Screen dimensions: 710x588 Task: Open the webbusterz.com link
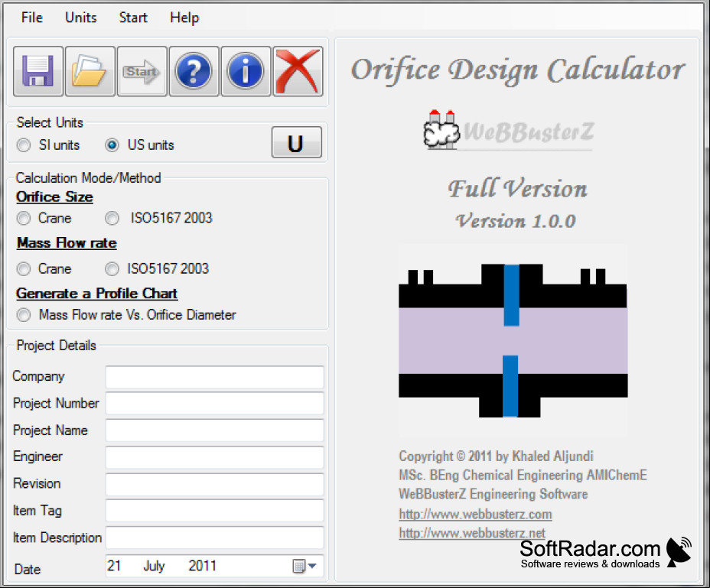point(475,515)
